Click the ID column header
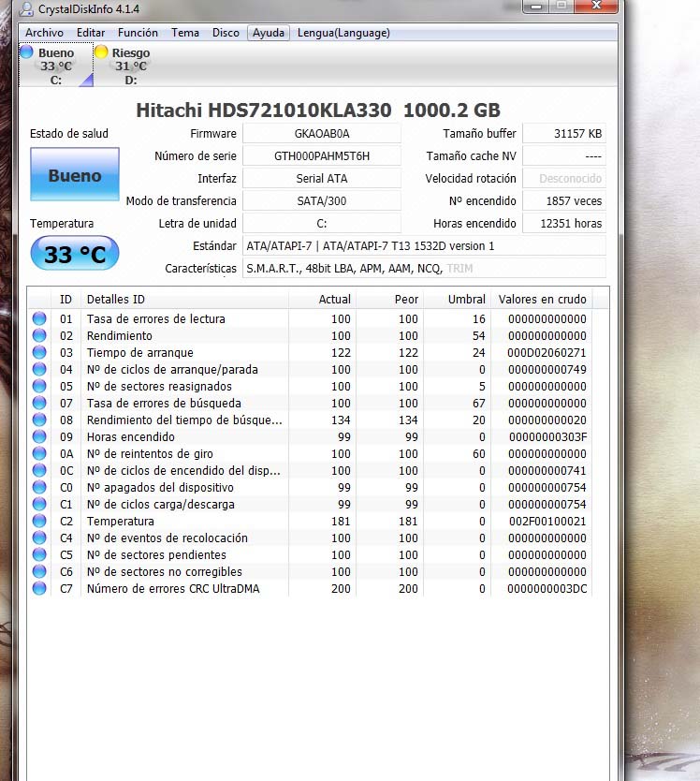700x781 pixels. 66,299
